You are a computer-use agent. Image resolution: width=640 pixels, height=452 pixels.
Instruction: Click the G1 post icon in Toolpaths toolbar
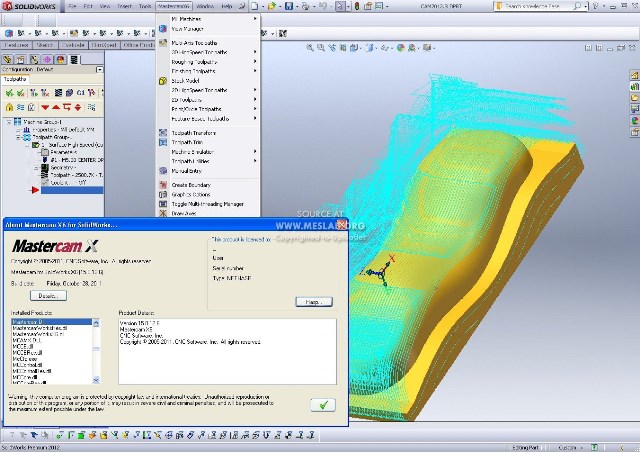point(79,92)
